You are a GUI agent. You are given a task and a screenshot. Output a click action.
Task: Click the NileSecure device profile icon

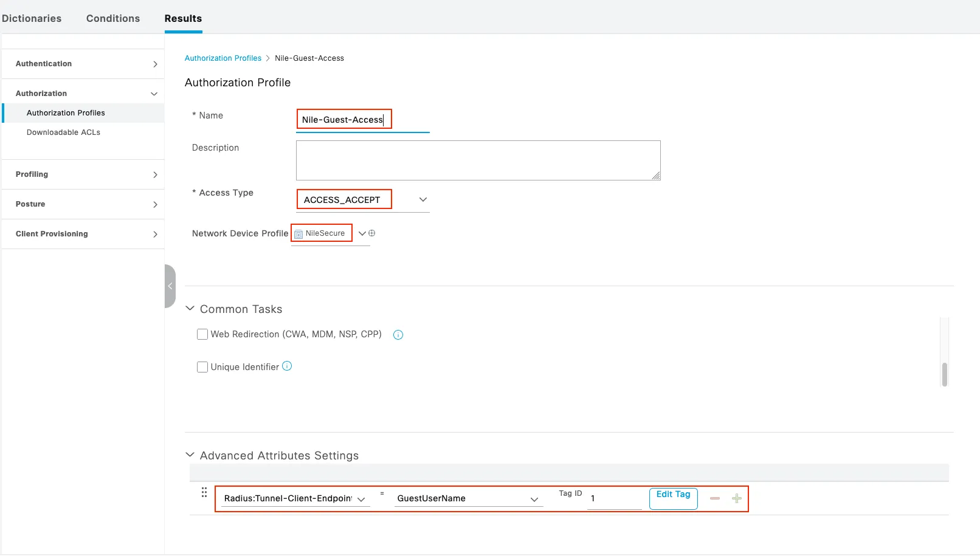click(298, 234)
